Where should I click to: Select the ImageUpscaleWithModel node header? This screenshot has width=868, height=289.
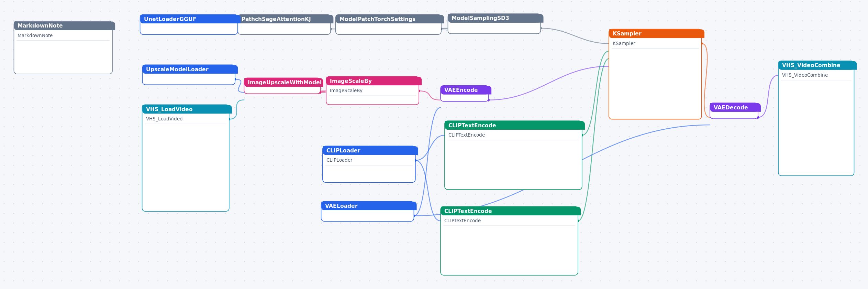tap(283, 83)
